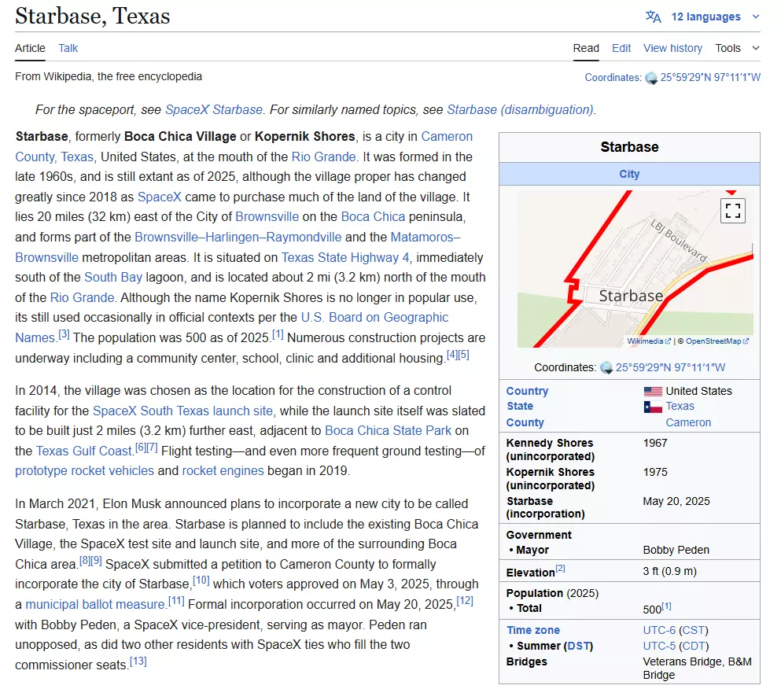Open the Country link in infobox

[x=527, y=391]
